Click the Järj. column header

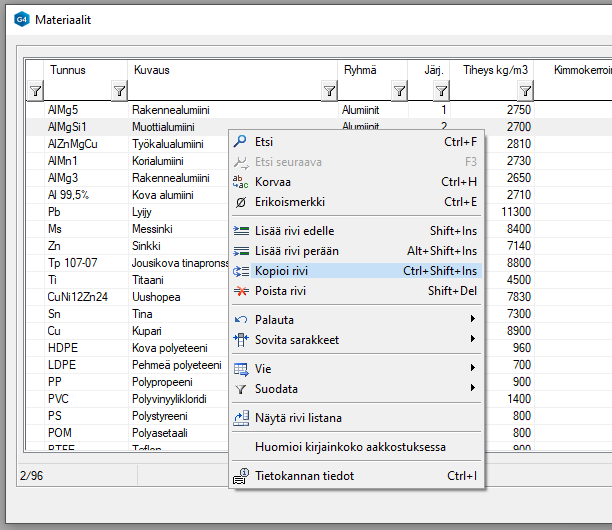433,70
